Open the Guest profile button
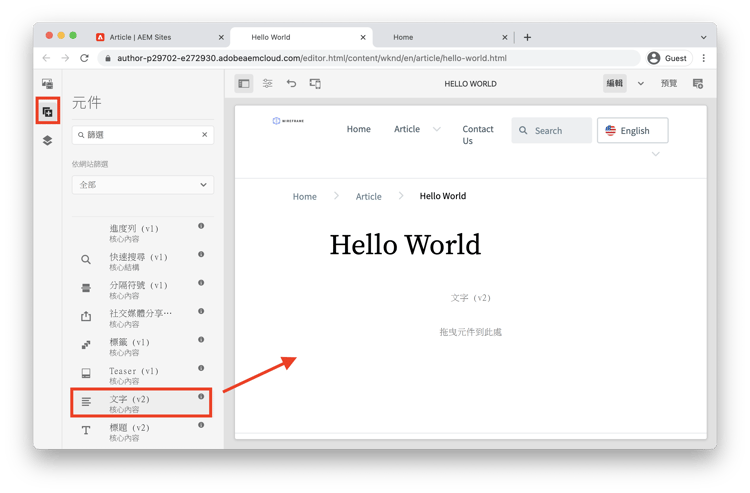 pos(669,58)
